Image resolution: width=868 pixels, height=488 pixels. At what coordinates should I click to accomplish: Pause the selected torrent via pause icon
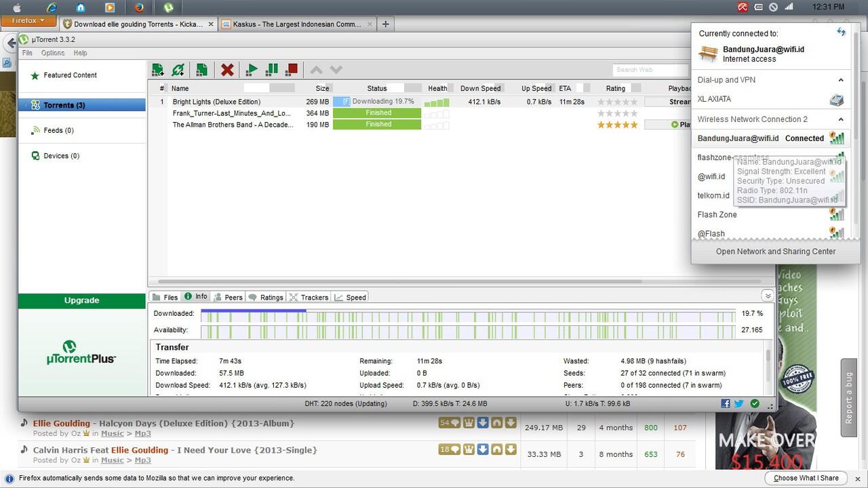[272, 69]
